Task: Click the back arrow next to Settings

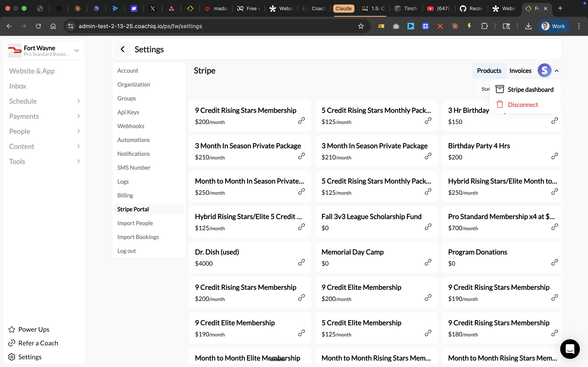Action: tap(123, 49)
